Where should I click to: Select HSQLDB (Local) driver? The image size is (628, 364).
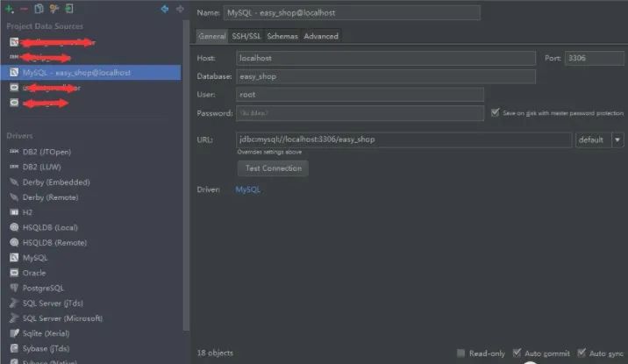pos(50,227)
